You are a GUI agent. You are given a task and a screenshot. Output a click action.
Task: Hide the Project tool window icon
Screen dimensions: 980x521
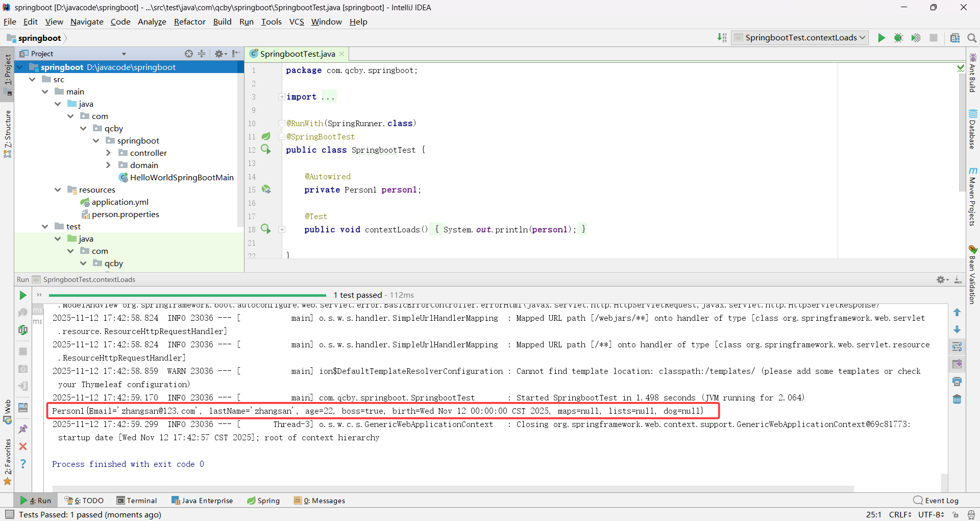[x=236, y=54]
